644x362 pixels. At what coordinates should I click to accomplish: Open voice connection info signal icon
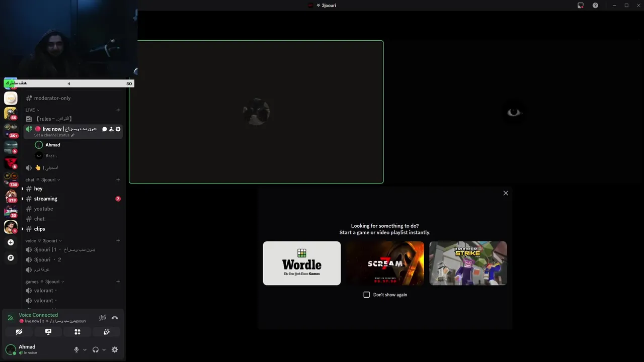pyautogui.click(x=11, y=318)
